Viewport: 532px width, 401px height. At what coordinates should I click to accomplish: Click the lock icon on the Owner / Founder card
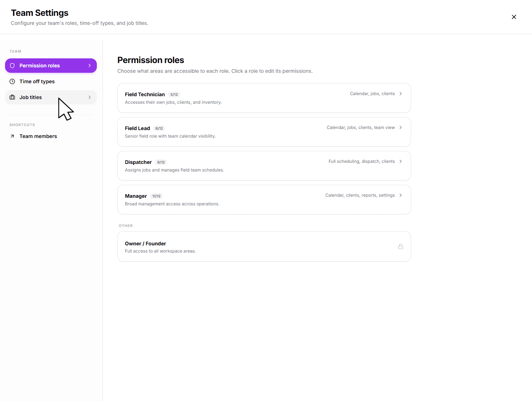401,246
